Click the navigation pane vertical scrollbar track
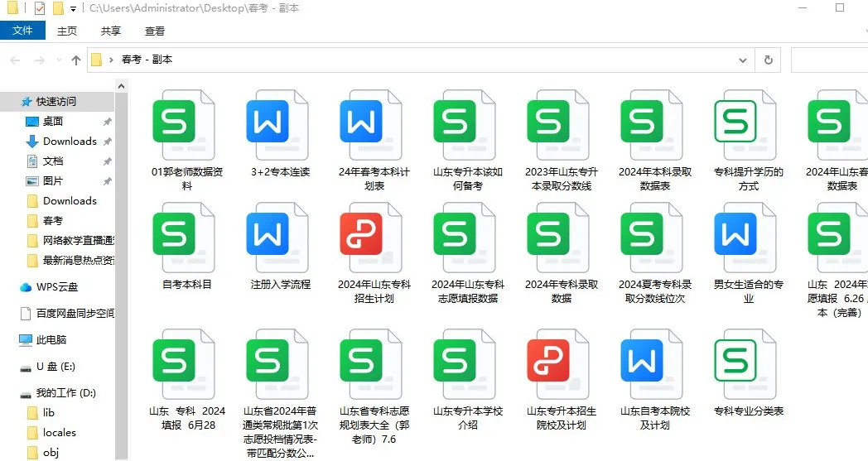Screen dimensions: 868x461 coord(121,276)
